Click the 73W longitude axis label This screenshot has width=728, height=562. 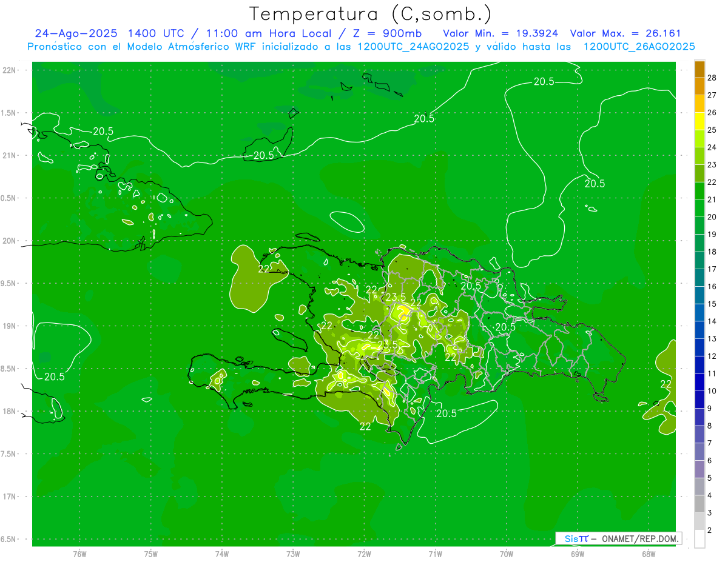click(293, 554)
